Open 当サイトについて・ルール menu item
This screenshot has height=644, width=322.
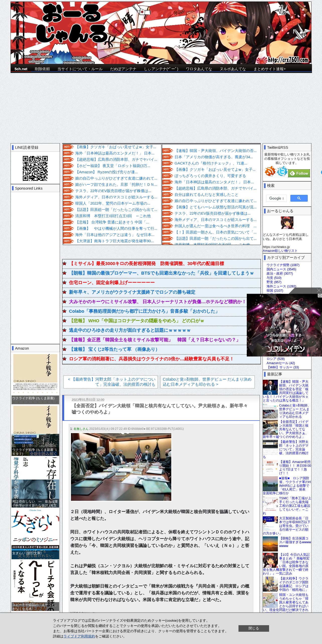click(x=80, y=69)
